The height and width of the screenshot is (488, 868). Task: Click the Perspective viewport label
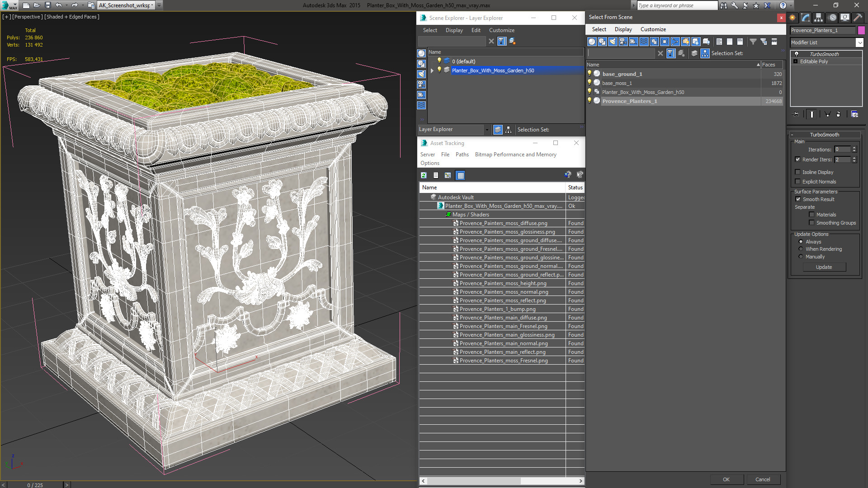(28, 17)
